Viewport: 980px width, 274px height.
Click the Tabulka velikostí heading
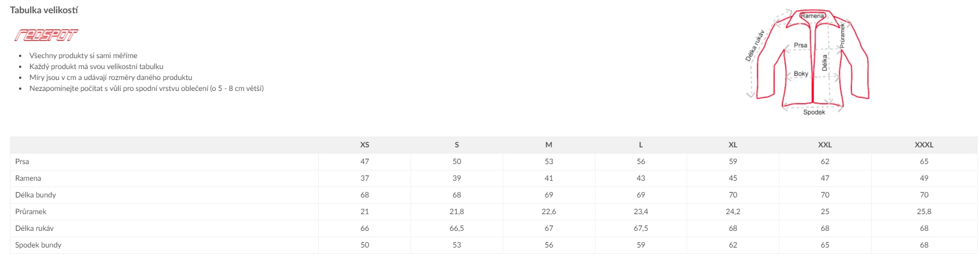pyautogui.click(x=44, y=10)
